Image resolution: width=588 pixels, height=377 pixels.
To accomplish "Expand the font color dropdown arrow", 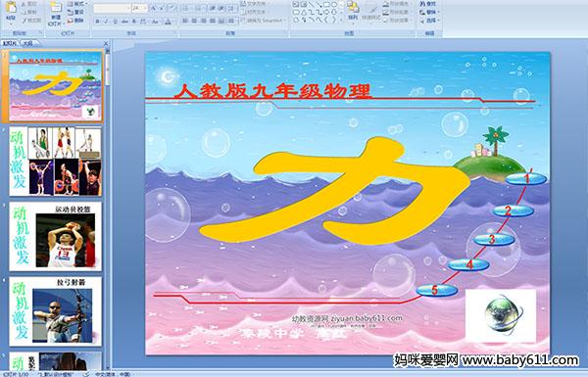I will point(172,22).
